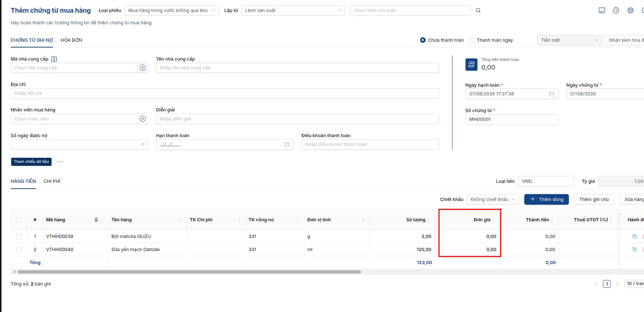Image resolution: width=644 pixels, height=312 pixels.
Task: Click the search icon beside production order field
Action: click(478, 11)
